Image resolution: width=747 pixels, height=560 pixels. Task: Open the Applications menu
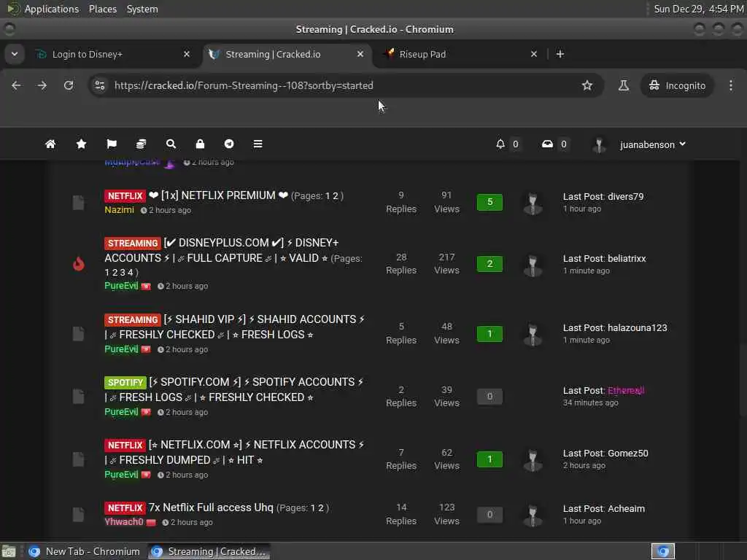52,9
